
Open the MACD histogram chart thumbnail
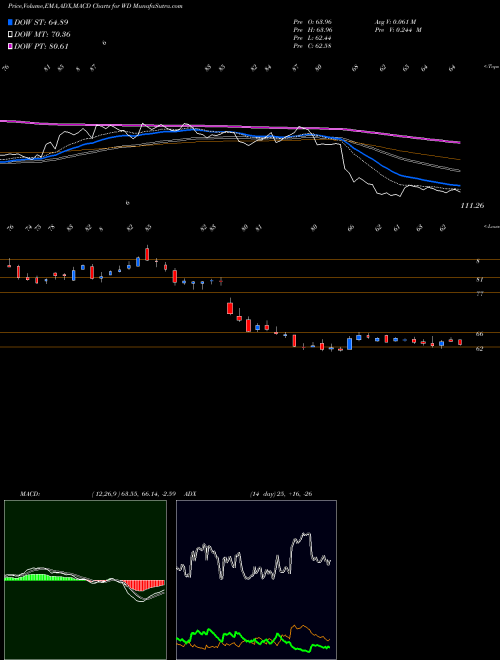pyautogui.click(x=85, y=580)
